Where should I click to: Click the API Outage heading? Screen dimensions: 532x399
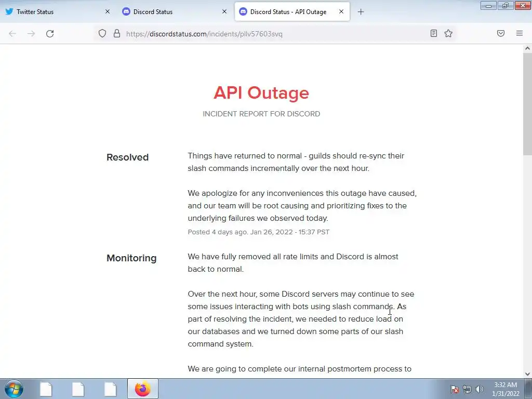[261, 92]
